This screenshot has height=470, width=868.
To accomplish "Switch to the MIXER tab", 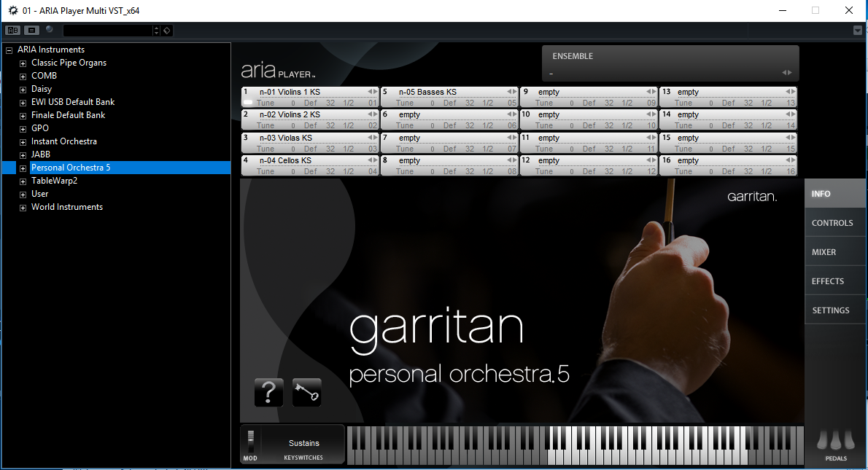I will point(824,252).
